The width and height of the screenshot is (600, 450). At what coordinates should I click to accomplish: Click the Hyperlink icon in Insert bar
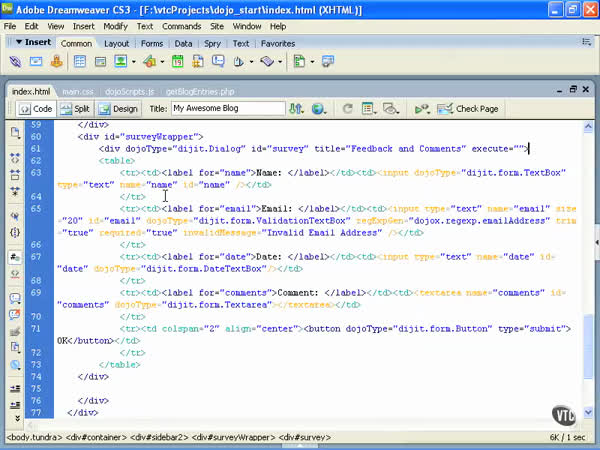(17, 62)
